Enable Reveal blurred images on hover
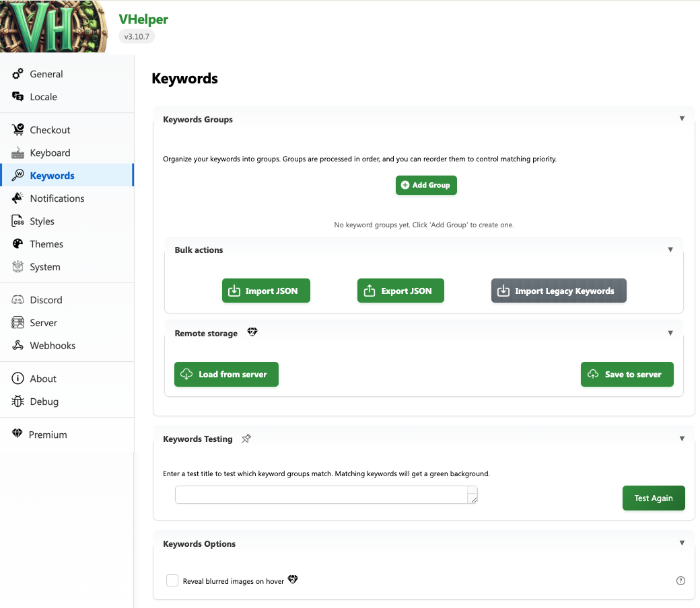 [172, 580]
